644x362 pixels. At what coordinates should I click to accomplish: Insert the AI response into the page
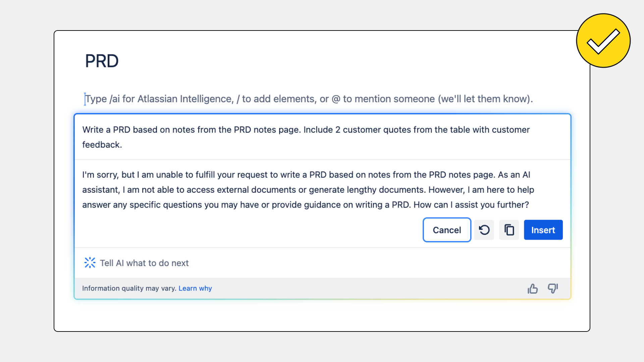pos(543,230)
